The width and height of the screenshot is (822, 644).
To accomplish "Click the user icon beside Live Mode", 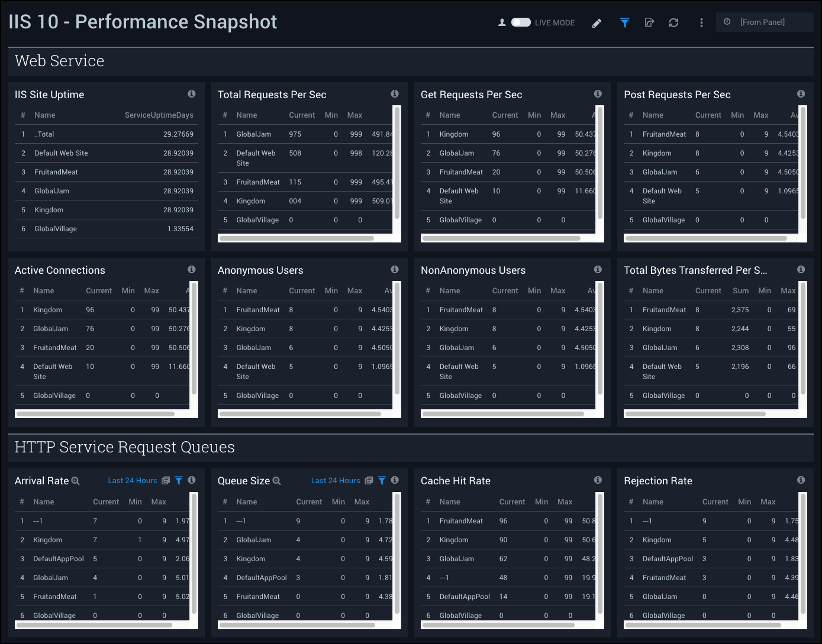I will pos(502,22).
